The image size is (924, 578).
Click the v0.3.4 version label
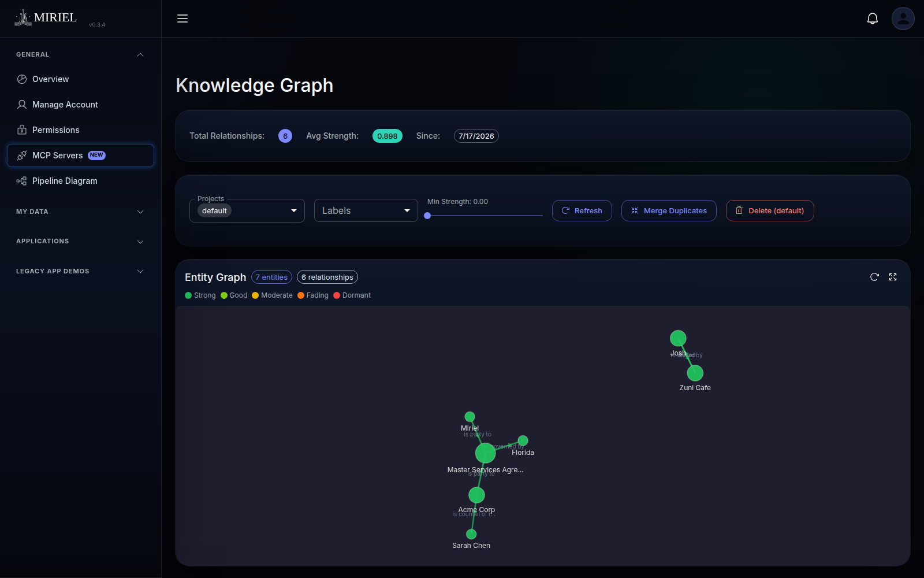point(97,25)
